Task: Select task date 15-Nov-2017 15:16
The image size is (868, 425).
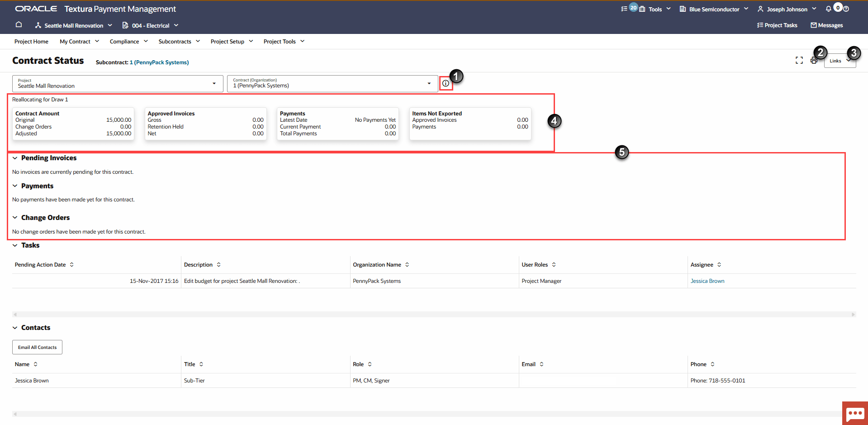Action: [x=154, y=281]
